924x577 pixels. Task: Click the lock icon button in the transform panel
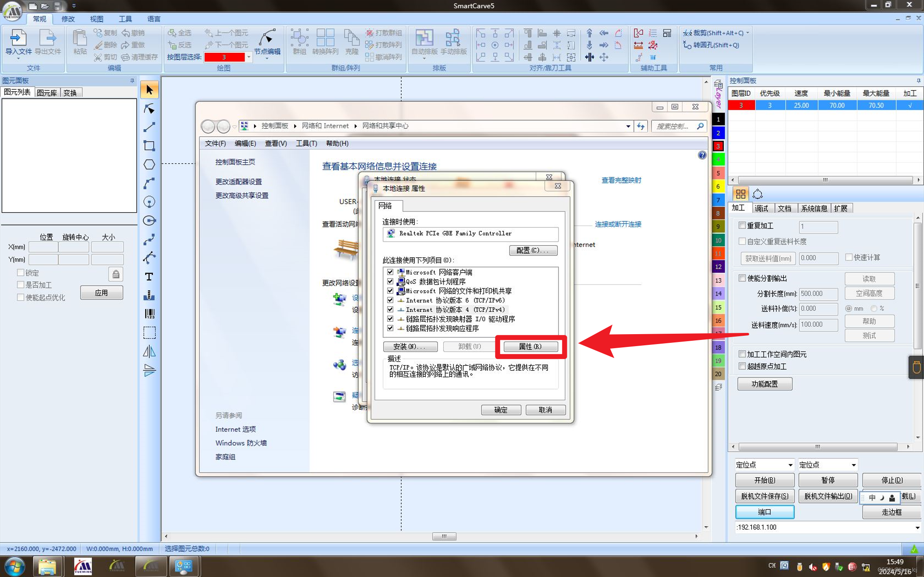click(x=116, y=274)
